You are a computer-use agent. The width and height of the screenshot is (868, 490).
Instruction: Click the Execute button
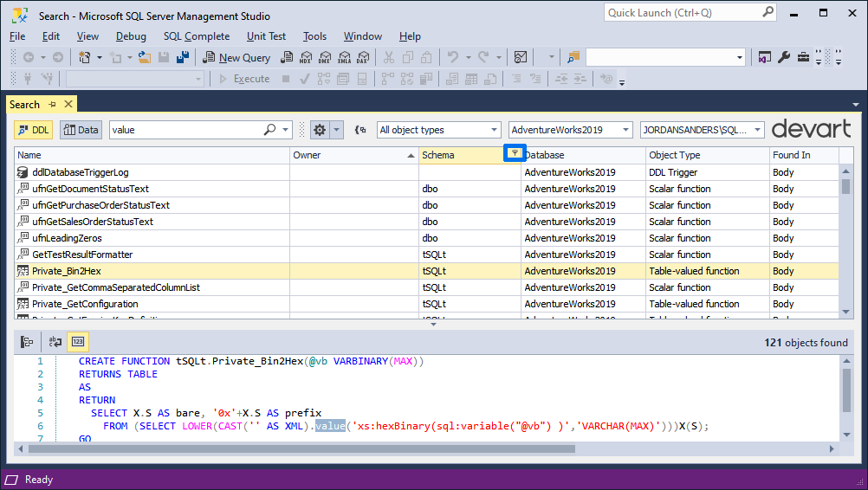pyautogui.click(x=244, y=79)
